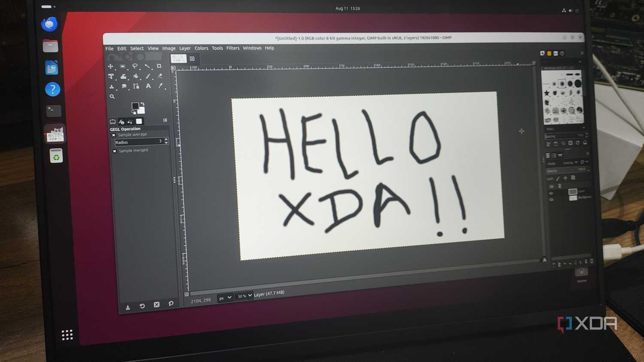Select the Fuzzy Select wand tool
The image size is (644, 362).
pos(147,66)
